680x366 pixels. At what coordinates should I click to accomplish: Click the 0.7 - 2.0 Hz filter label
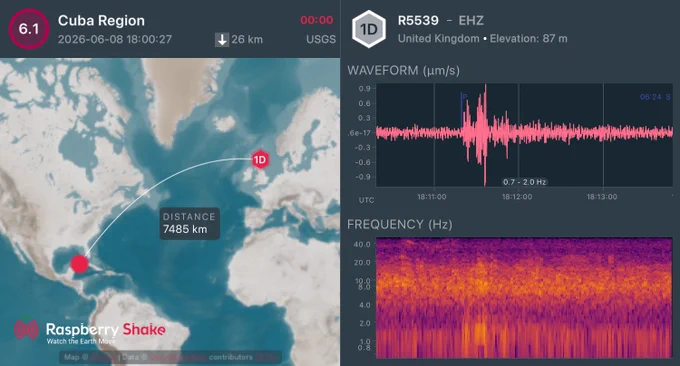(x=524, y=182)
